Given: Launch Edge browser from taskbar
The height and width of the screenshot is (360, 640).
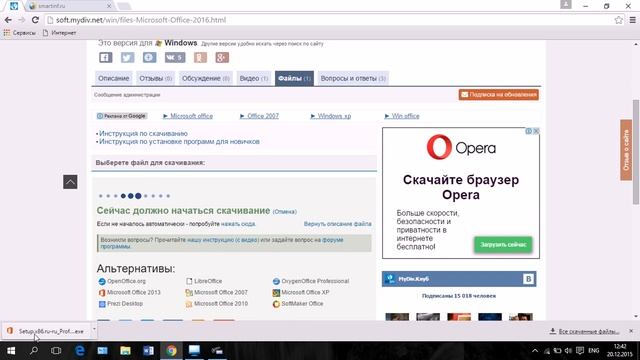Looking at the screenshot, I should tap(80, 351).
